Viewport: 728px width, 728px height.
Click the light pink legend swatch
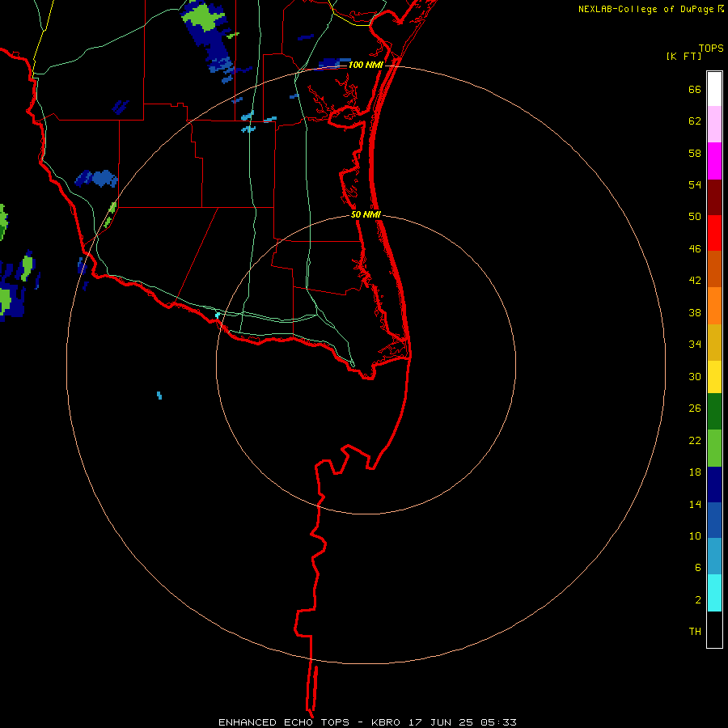pyautogui.click(x=714, y=124)
